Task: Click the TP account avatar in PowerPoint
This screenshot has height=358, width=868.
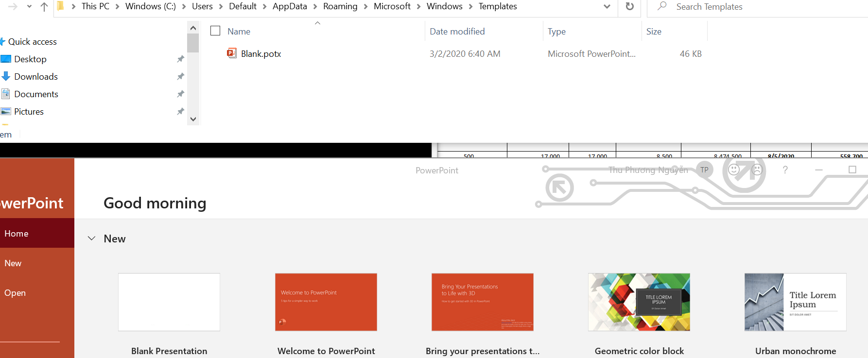Action: coord(704,170)
